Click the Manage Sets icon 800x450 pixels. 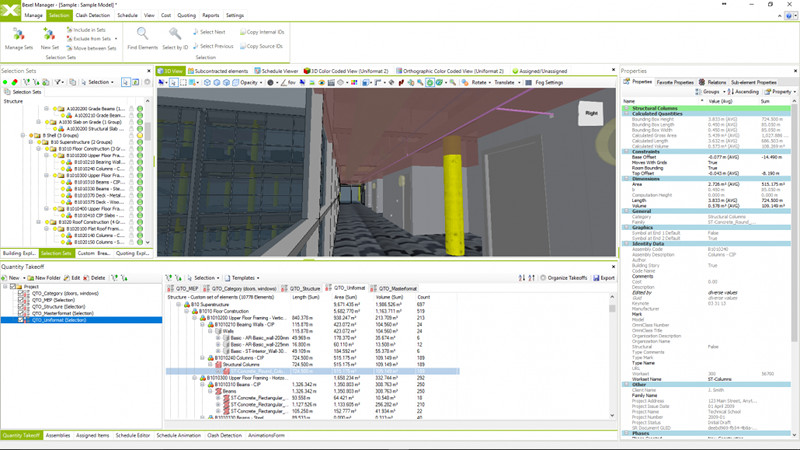tap(18, 34)
